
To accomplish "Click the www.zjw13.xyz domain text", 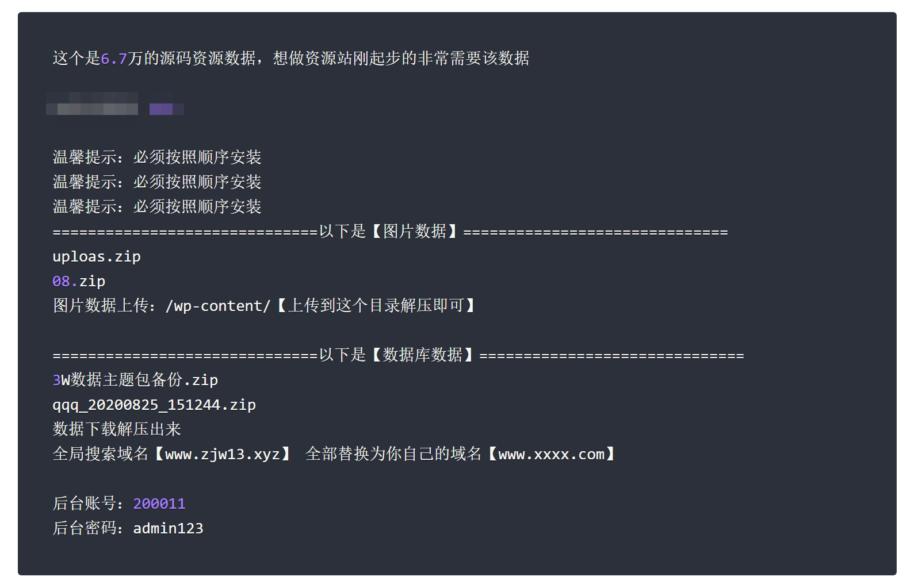I will click(223, 455).
